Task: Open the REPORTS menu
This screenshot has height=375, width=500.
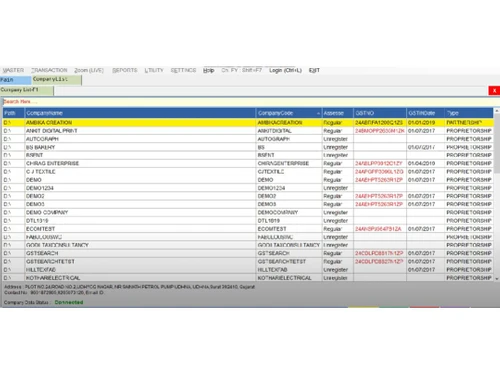Action: coord(125,70)
